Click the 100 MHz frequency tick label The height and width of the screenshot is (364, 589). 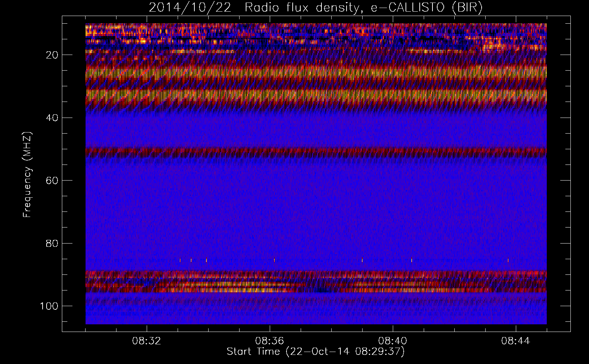[x=49, y=306]
